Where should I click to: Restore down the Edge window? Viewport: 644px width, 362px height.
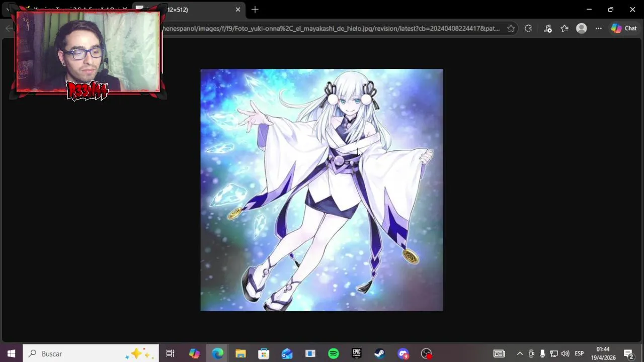[x=611, y=10]
